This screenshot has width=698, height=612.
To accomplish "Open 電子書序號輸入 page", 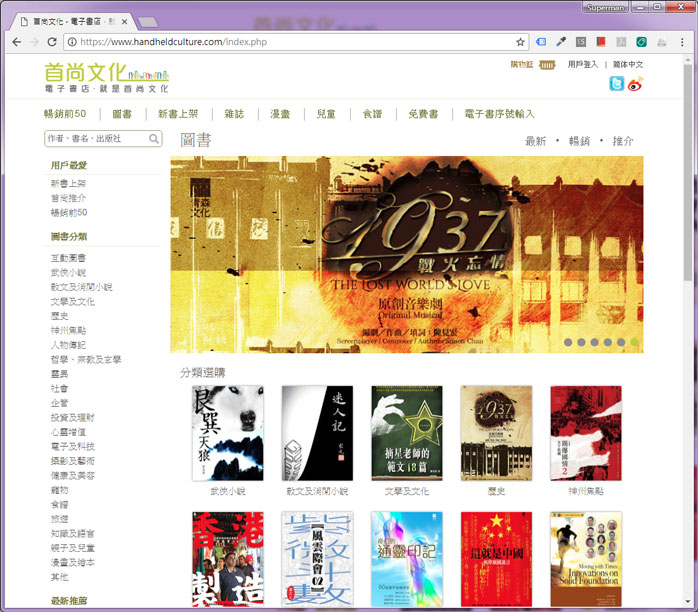I will click(x=499, y=114).
